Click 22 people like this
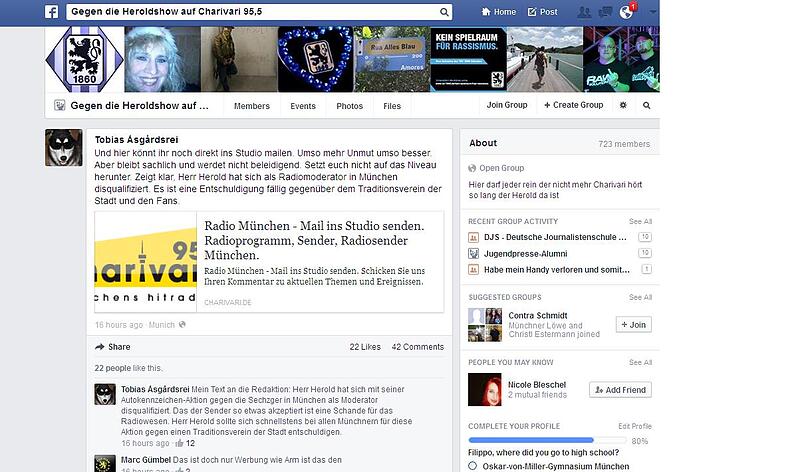 coord(128,368)
